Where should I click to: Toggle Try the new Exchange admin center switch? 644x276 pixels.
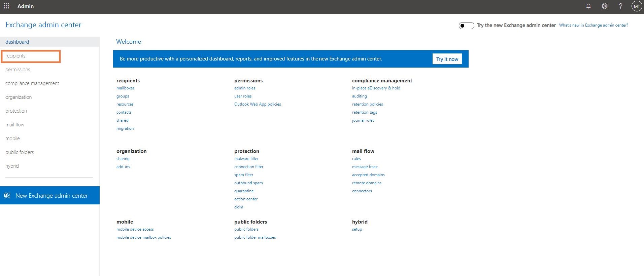466,26
